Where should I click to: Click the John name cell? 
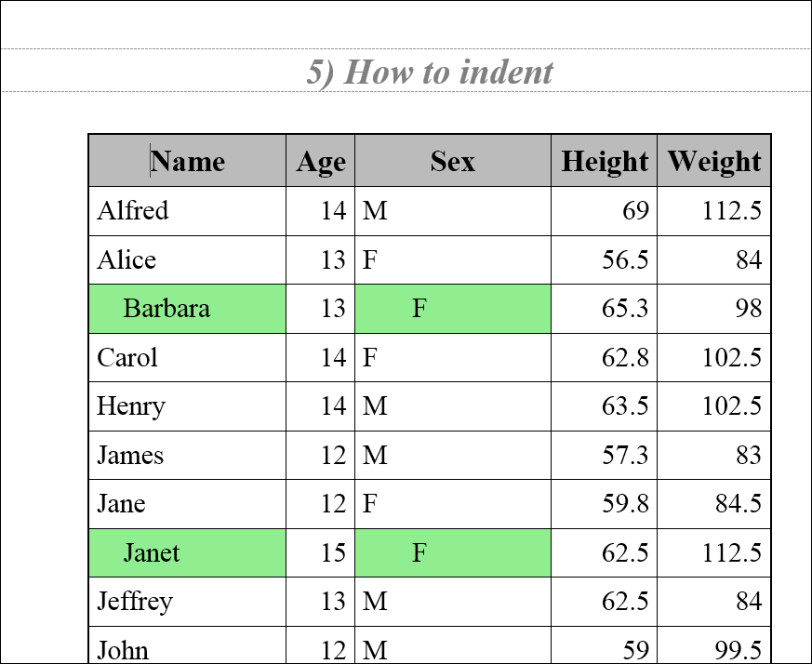click(x=123, y=649)
